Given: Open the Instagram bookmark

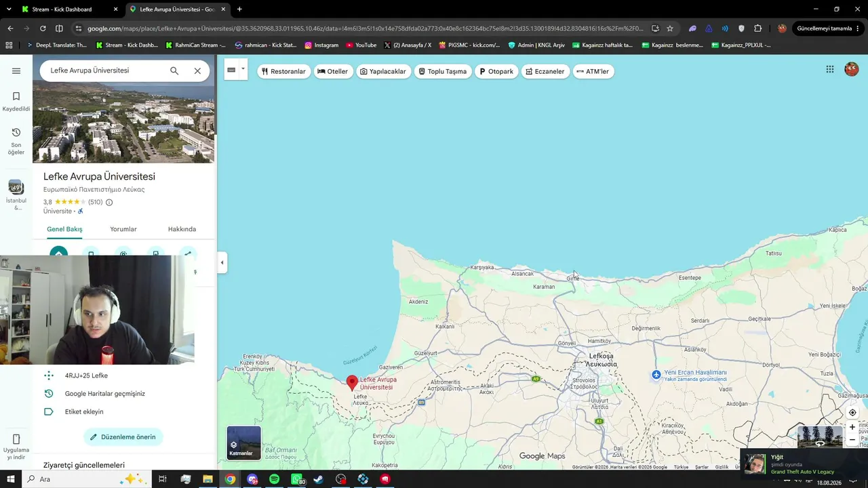Looking at the screenshot, I should (x=321, y=45).
